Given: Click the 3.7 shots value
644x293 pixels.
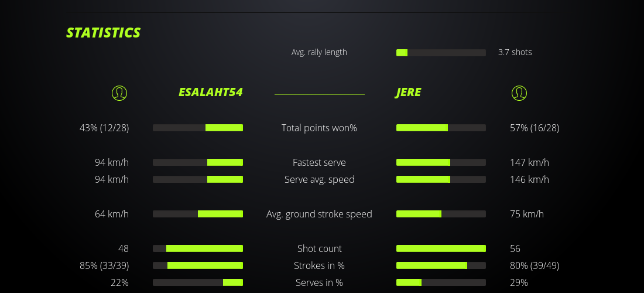Looking at the screenshot, I should click(515, 52).
